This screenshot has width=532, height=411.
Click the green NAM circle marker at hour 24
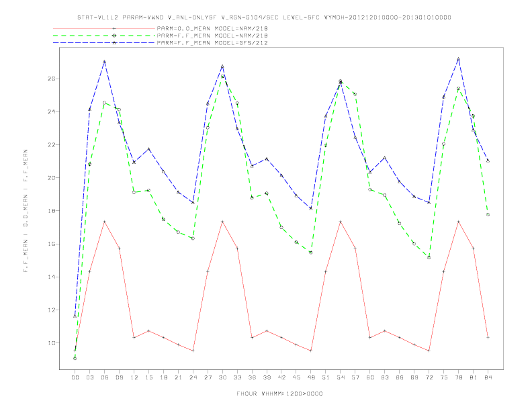[193, 238]
